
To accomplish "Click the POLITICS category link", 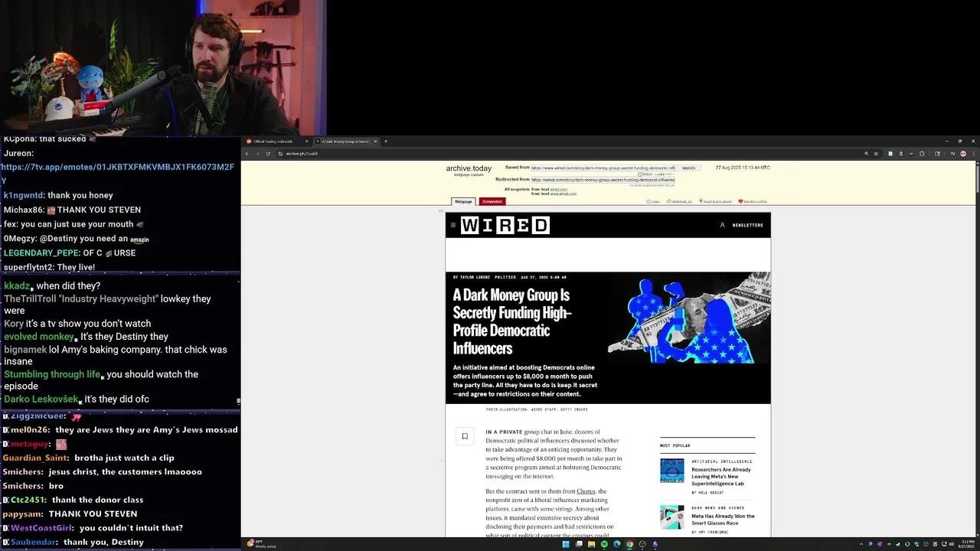I will point(505,277).
